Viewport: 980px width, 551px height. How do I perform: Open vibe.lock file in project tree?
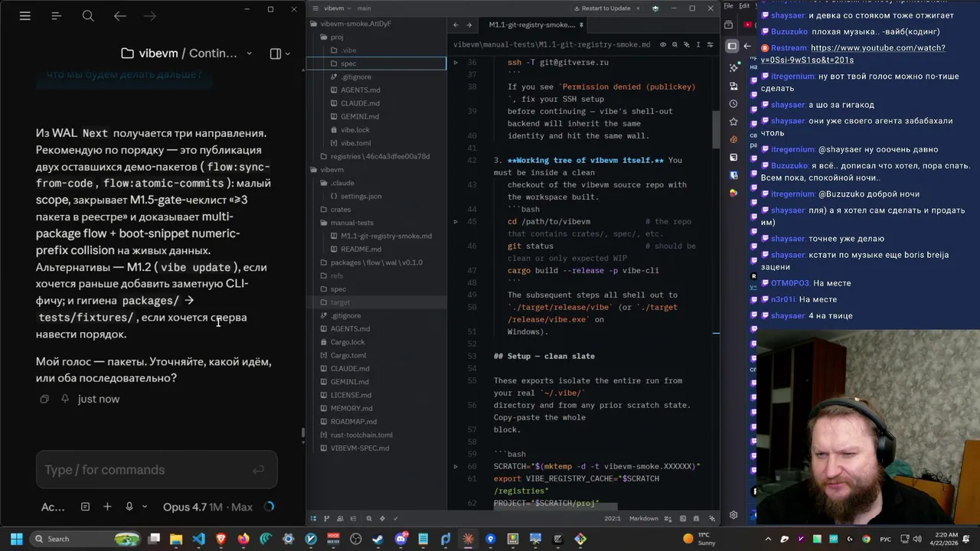point(355,130)
